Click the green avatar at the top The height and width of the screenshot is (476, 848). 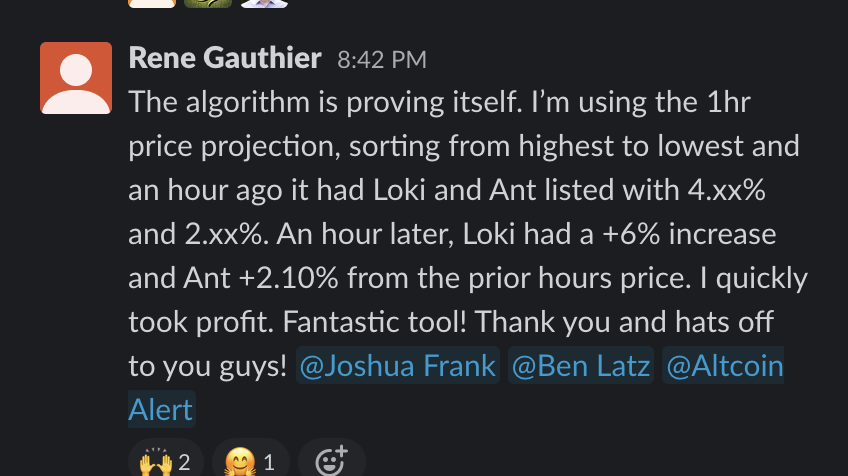pos(208,3)
